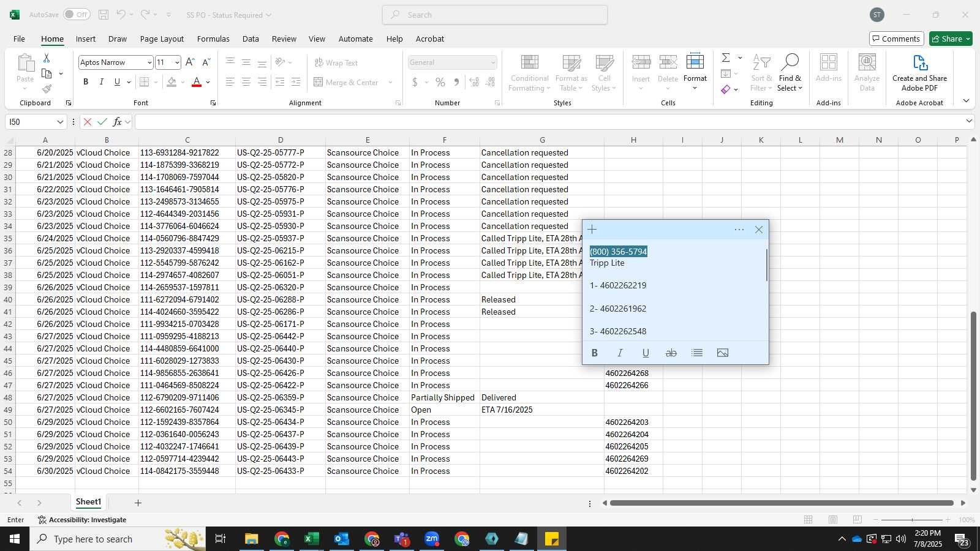This screenshot has width=980, height=551.
Task: Add new sticky note with plus
Action: 592,230
